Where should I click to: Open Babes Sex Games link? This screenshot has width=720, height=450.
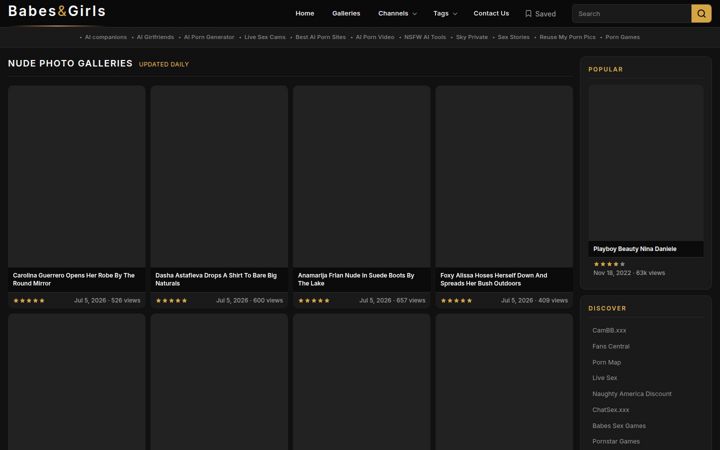coord(619,426)
